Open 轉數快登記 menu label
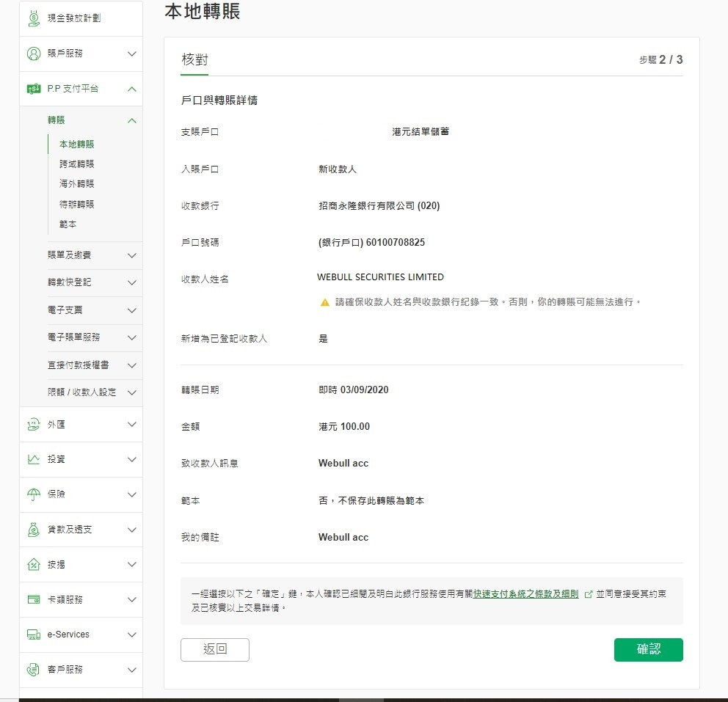This screenshot has height=702, width=728. (69, 282)
